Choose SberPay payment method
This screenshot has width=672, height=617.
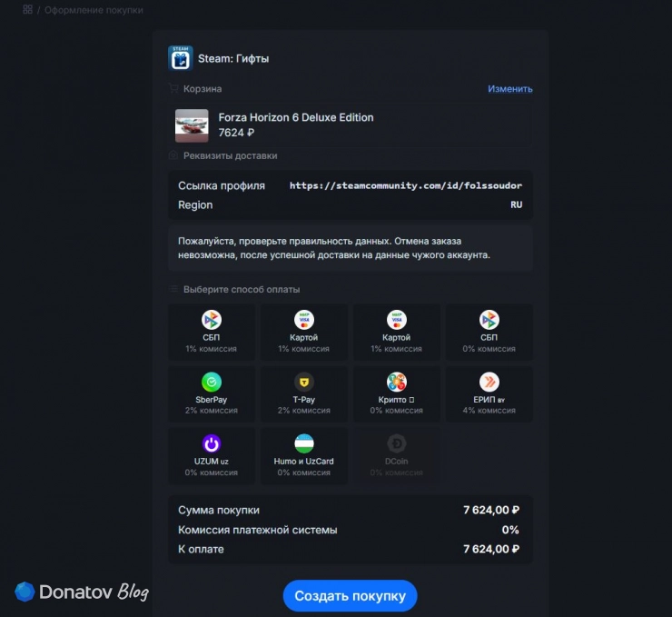(x=212, y=394)
